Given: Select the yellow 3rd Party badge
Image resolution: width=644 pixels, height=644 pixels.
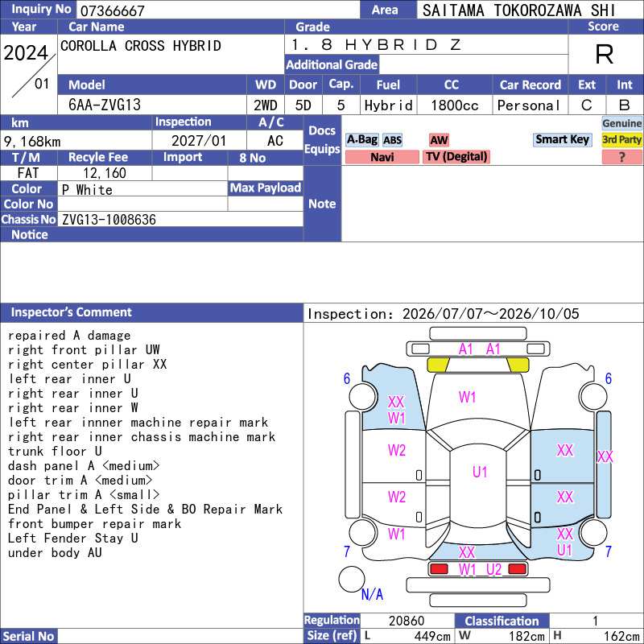Looking at the screenshot, I should pyautogui.click(x=621, y=139).
